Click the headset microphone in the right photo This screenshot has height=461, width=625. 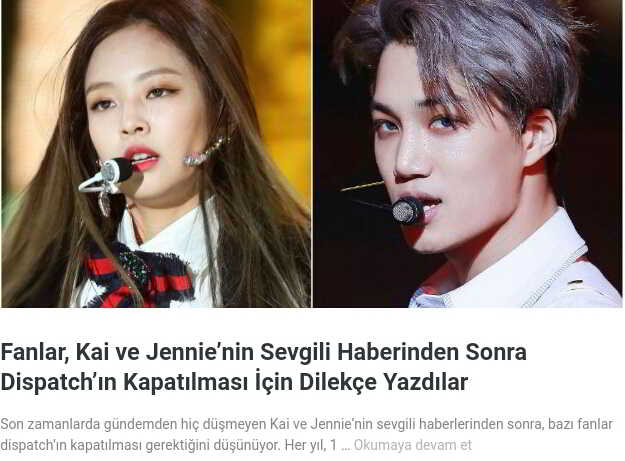[x=407, y=210]
